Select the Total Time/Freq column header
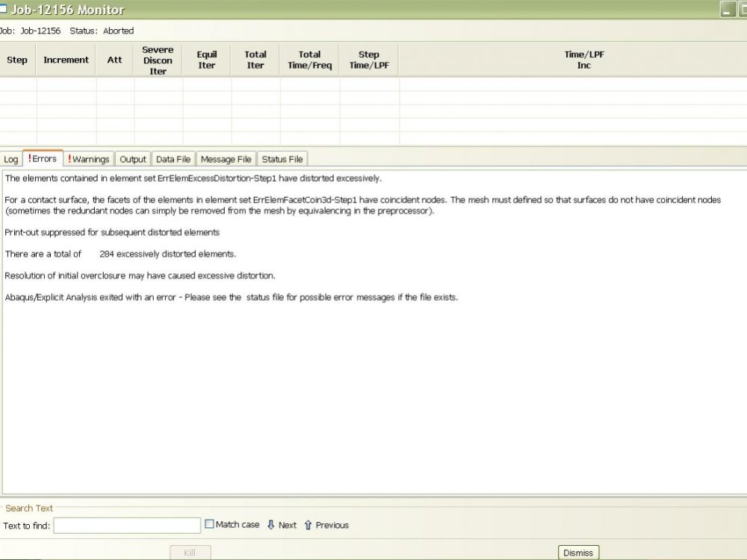747x560 pixels. point(309,60)
